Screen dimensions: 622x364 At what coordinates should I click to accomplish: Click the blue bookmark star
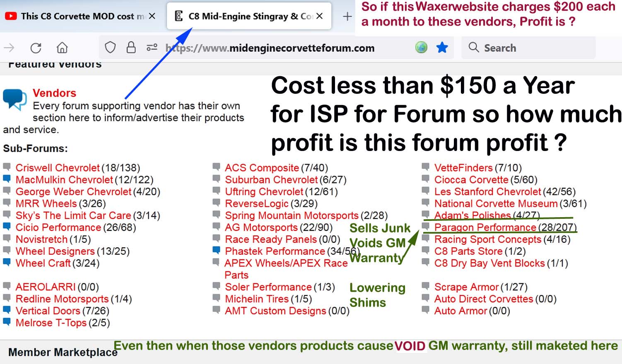[x=442, y=48]
